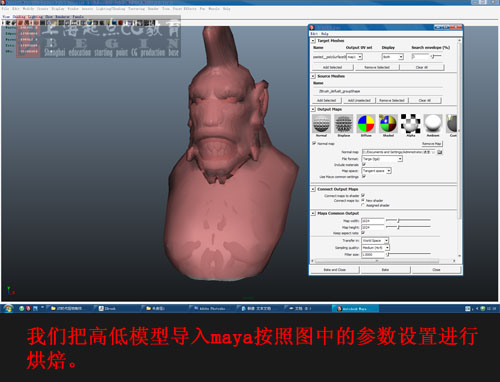The image size is (500, 382).
Task: Browse for the normal map file folder icon
Action: 440,152
